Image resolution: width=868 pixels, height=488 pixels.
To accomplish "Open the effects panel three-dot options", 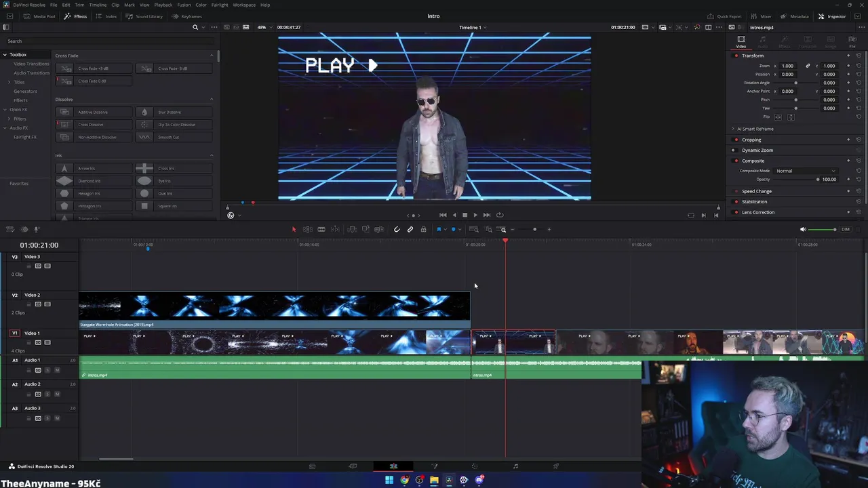I will pos(214,27).
